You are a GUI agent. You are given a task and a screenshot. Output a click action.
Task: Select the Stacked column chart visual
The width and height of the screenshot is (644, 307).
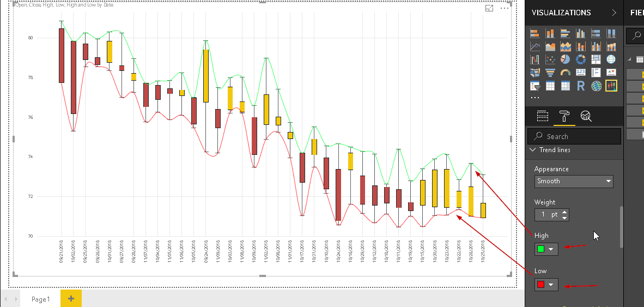550,33
